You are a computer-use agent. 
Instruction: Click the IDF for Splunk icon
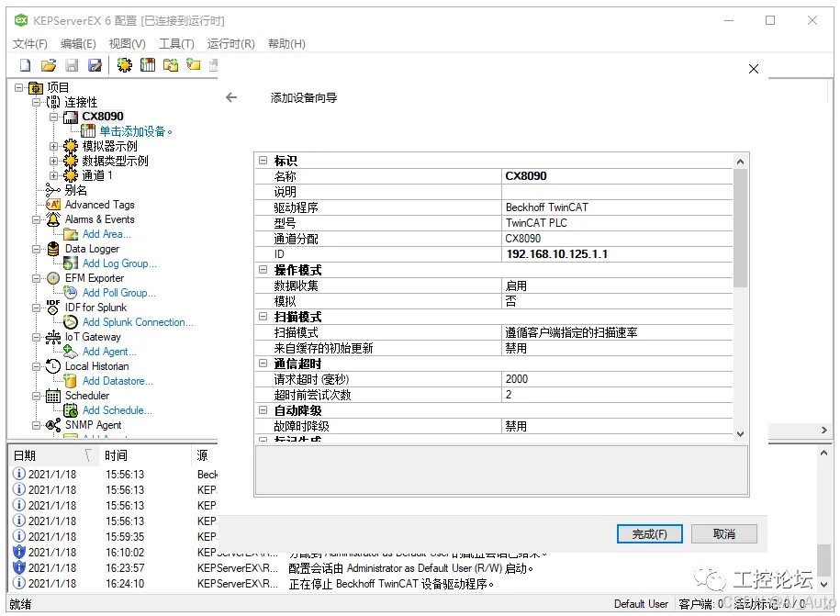click(53, 308)
